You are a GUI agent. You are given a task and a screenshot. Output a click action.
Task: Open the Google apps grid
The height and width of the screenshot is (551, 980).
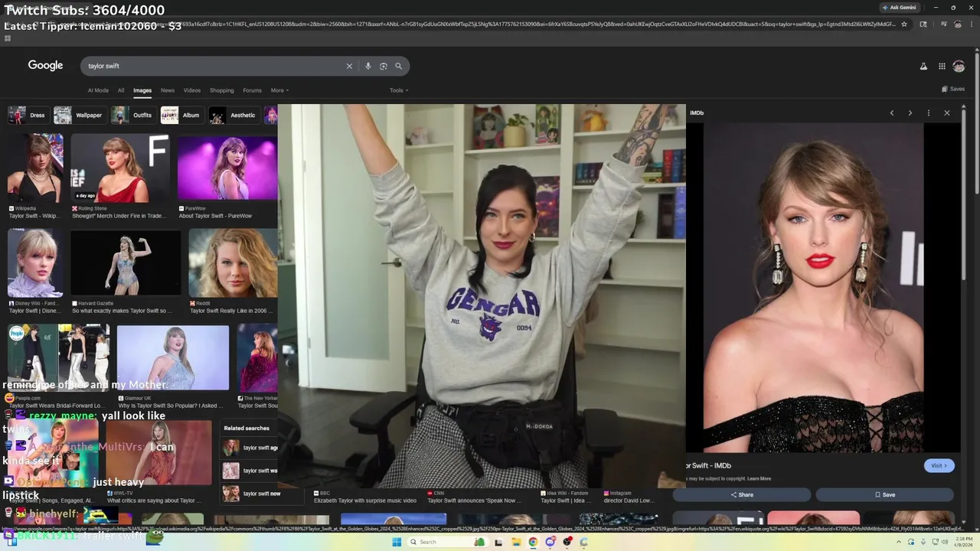942,67
